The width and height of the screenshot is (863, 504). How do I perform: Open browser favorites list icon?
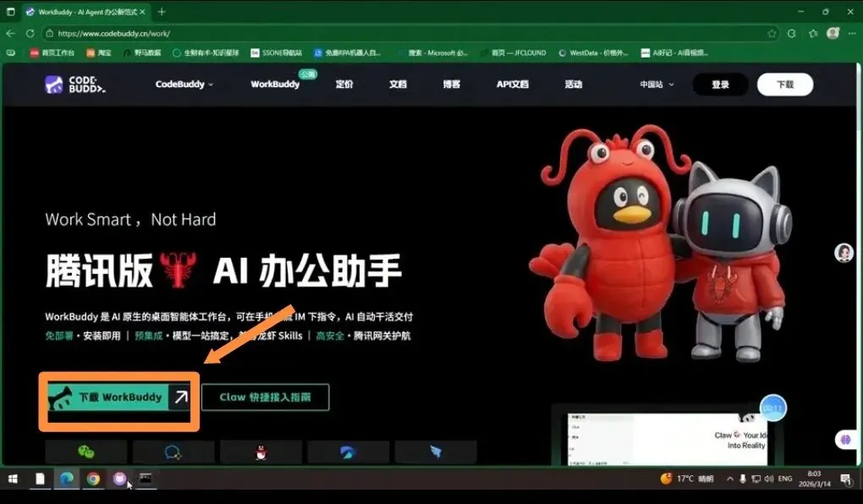(x=813, y=34)
